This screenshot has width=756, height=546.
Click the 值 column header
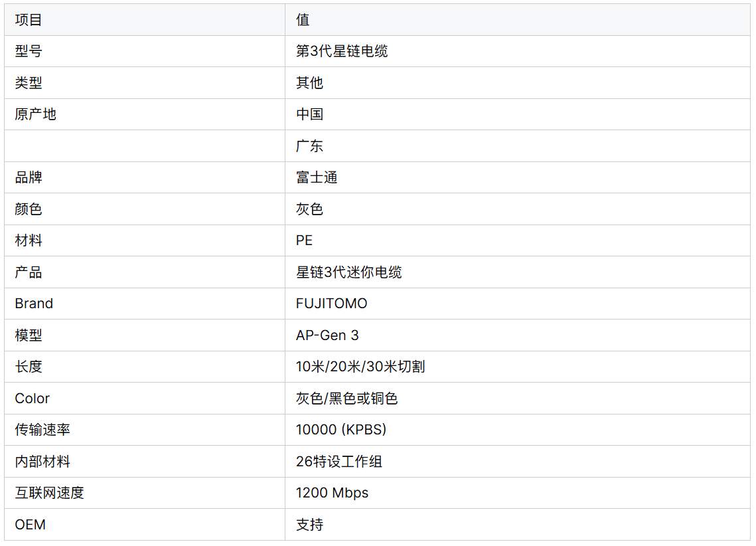pyautogui.click(x=303, y=20)
